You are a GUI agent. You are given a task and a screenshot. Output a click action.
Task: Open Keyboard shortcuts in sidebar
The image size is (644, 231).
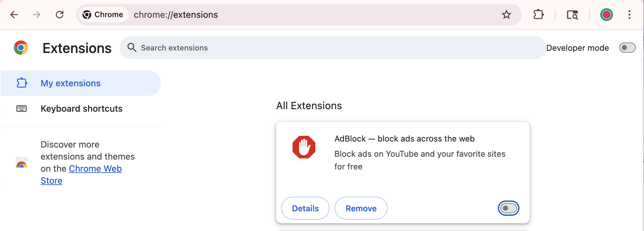coord(81,109)
